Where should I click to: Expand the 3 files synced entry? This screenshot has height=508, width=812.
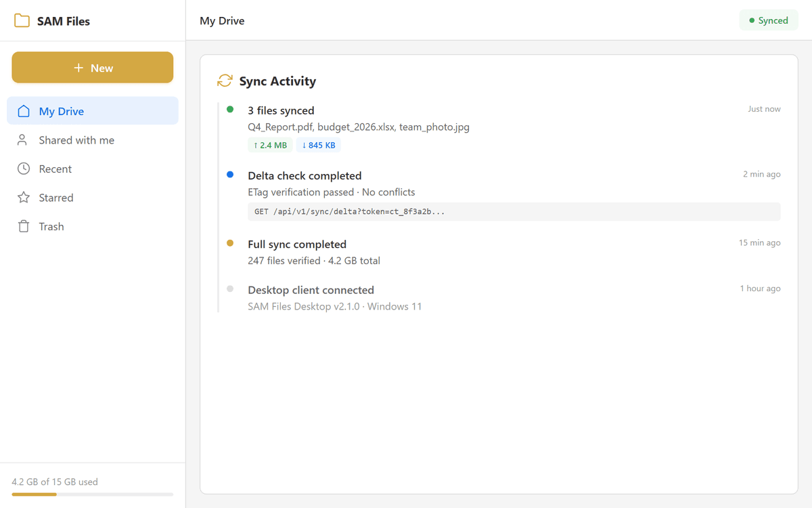pyautogui.click(x=281, y=110)
